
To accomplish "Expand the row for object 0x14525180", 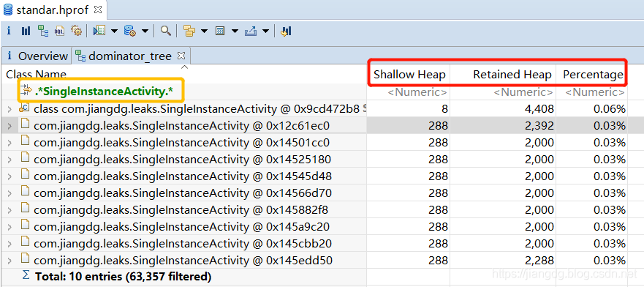I will point(10,160).
